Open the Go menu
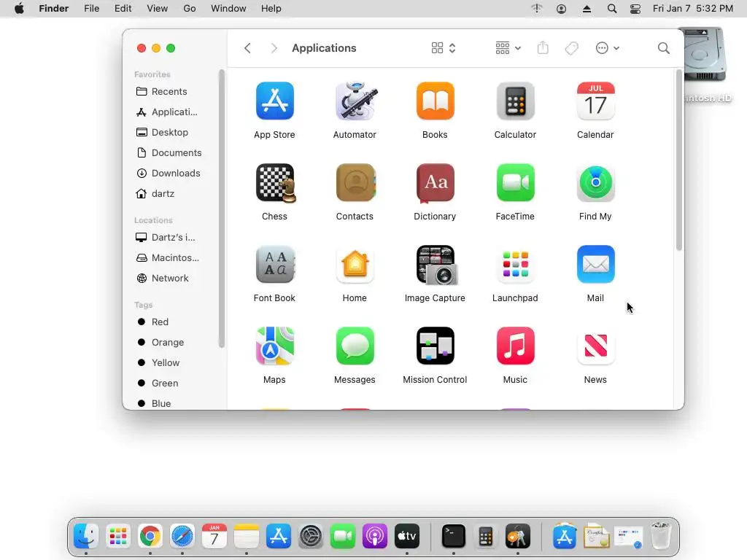This screenshot has height=560, width=747. point(190,9)
